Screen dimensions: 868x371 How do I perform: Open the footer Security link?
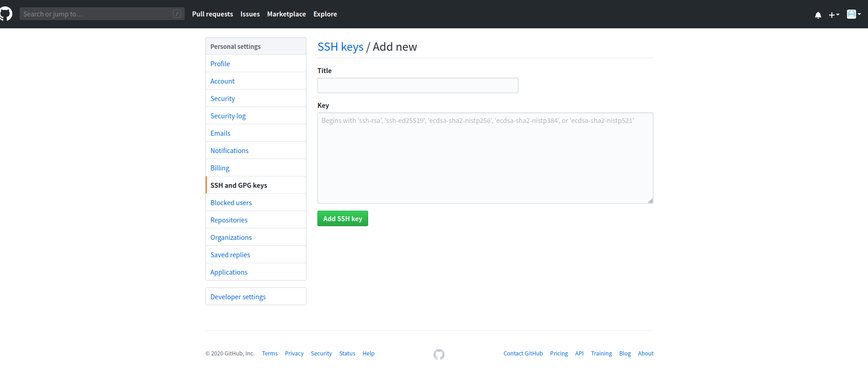coord(321,354)
